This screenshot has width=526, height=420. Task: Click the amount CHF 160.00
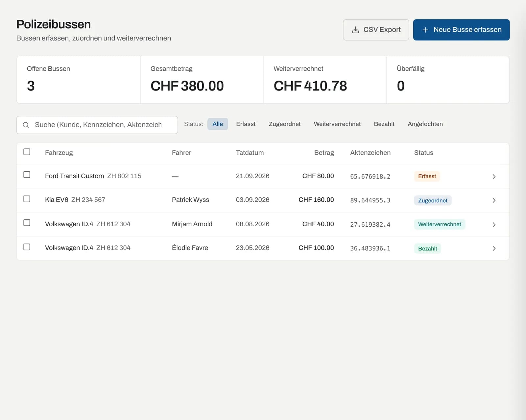316,200
